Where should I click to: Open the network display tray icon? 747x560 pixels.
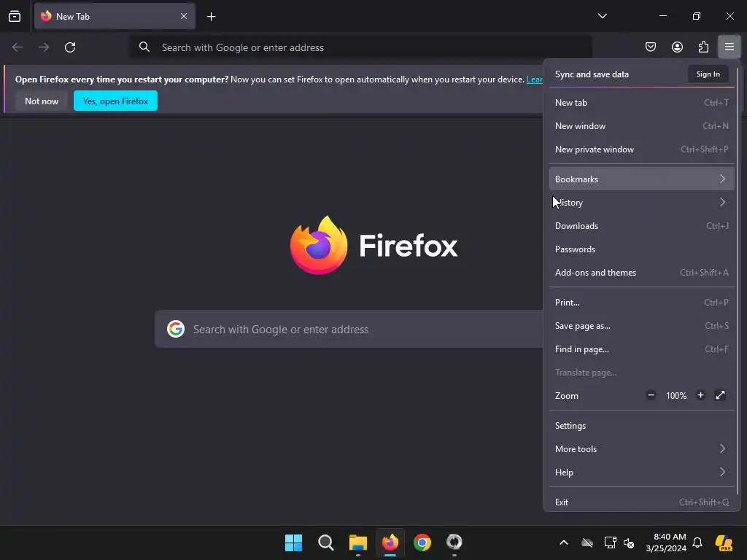pyautogui.click(x=610, y=542)
